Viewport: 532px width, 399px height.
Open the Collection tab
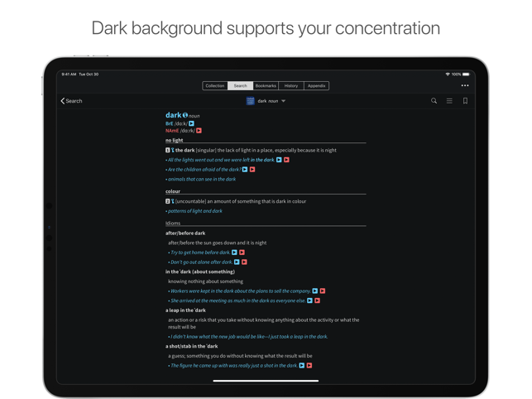(215, 86)
